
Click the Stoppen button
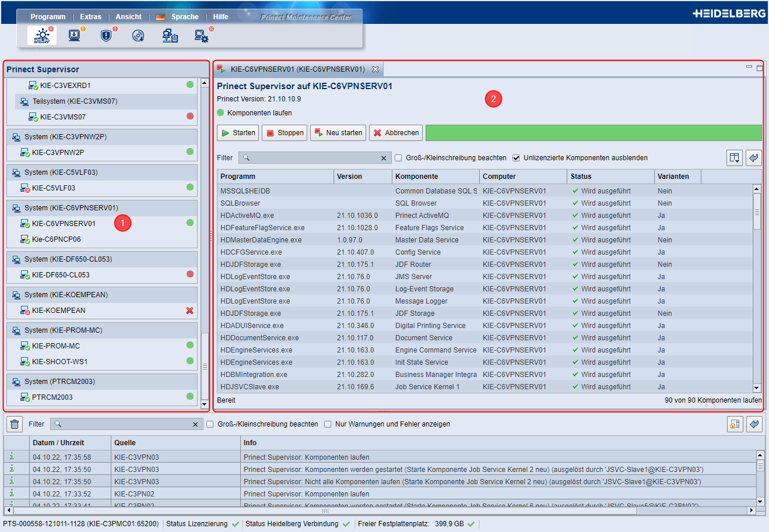pyautogui.click(x=285, y=133)
